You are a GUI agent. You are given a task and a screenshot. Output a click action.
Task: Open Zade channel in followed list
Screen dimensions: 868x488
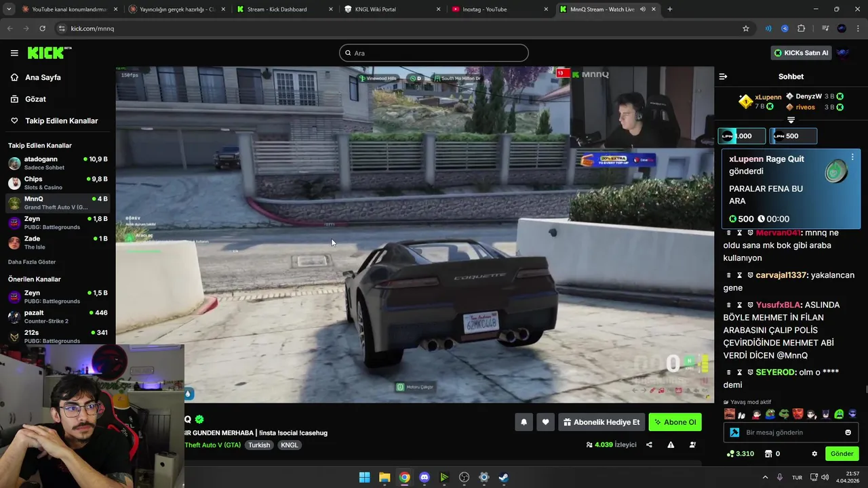coord(58,243)
